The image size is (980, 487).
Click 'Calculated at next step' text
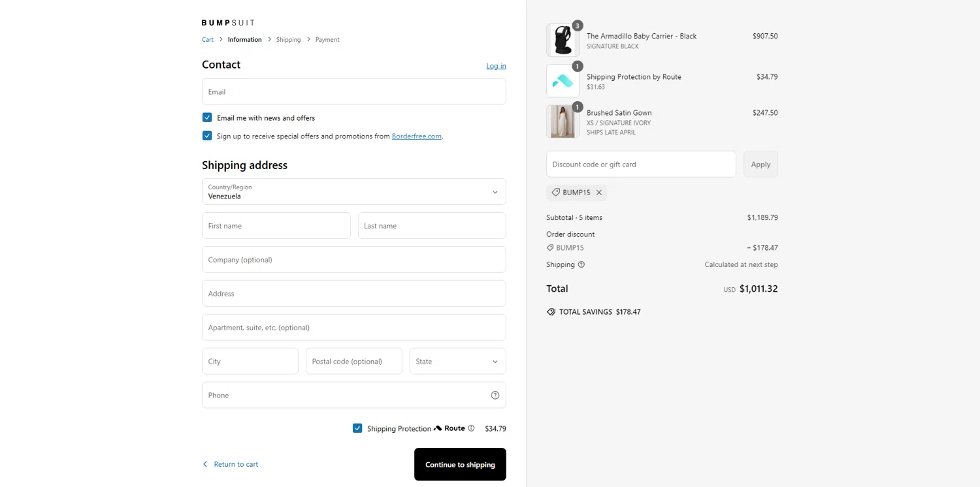(741, 264)
